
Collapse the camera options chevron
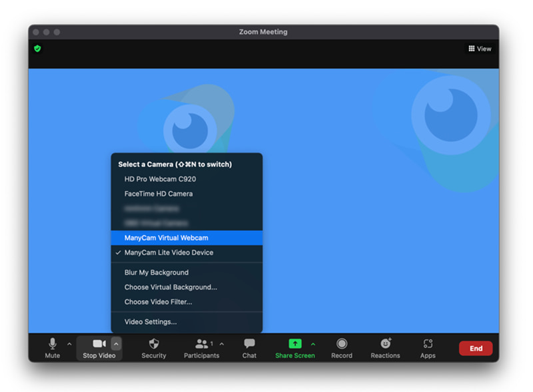[x=116, y=344]
